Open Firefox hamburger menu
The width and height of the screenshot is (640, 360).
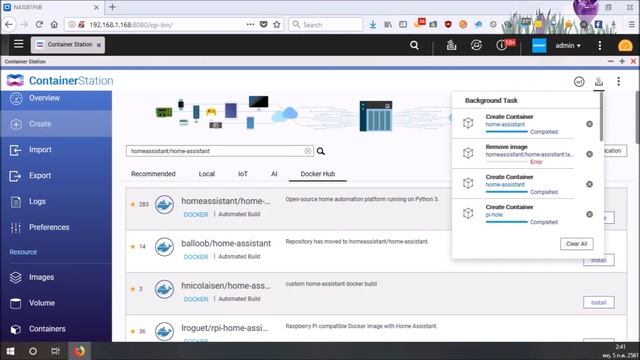[631, 24]
